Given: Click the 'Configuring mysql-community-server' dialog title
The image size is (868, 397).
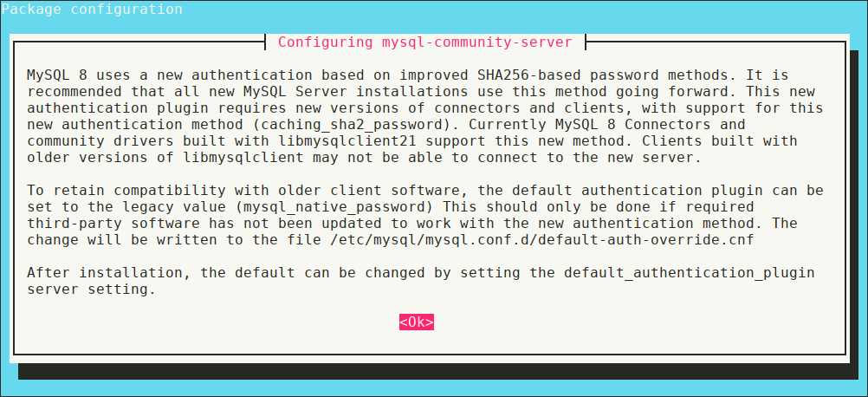Looking at the screenshot, I should [425, 42].
